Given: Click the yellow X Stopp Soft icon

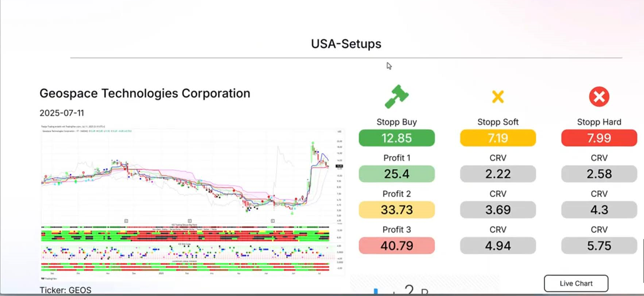Looking at the screenshot, I should pos(498,97).
